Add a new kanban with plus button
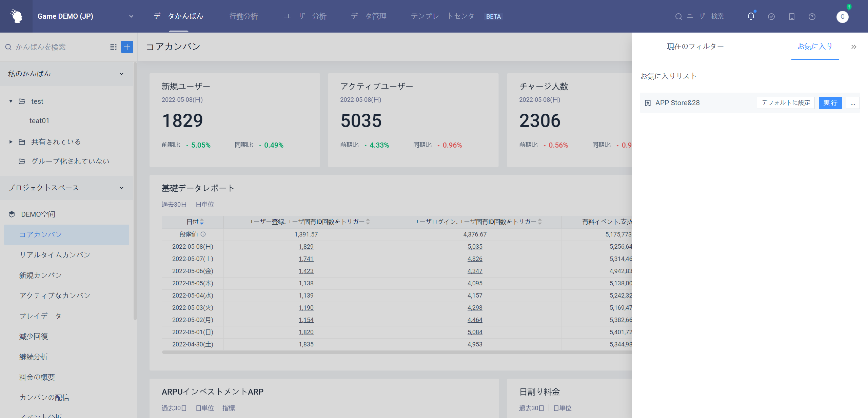Image resolution: width=868 pixels, height=418 pixels. click(127, 47)
